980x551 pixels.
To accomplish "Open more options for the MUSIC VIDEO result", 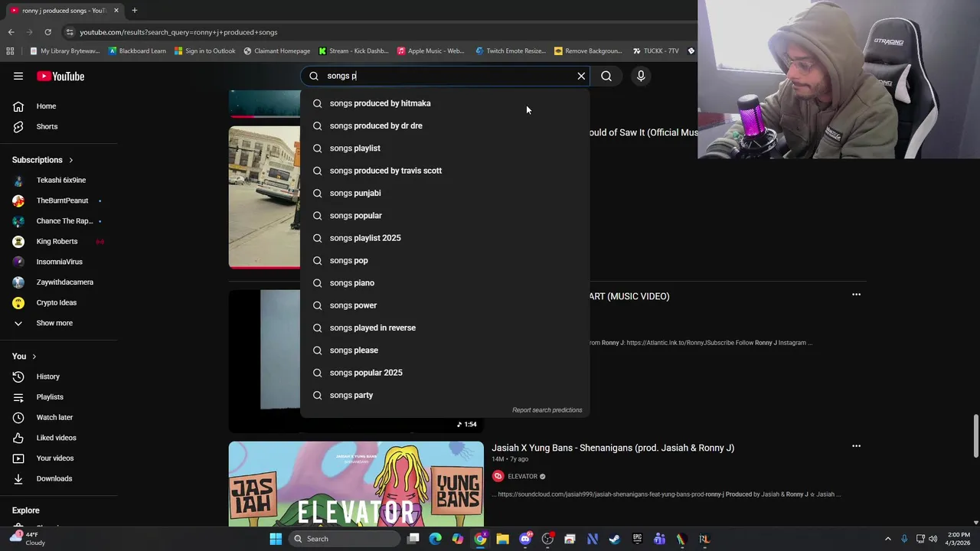I will pyautogui.click(x=856, y=295).
